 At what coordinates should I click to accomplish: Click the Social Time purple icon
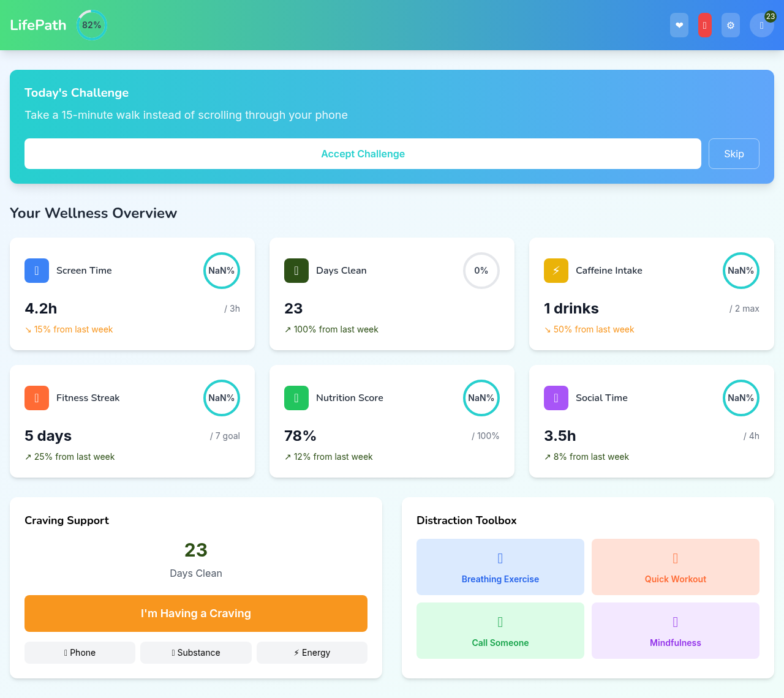click(556, 397)
